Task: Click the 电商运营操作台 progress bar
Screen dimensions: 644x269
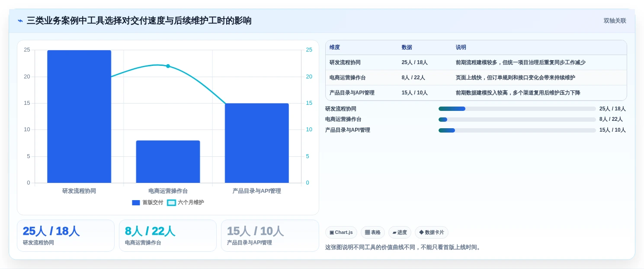Action: [517, 120]
